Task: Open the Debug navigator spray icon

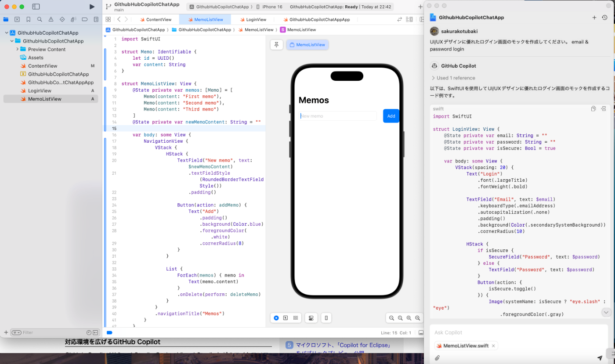Action: pyautogui.click(x=73, y=19)
